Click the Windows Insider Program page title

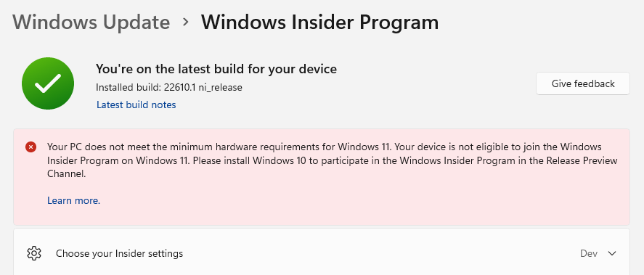click(319, 22)
